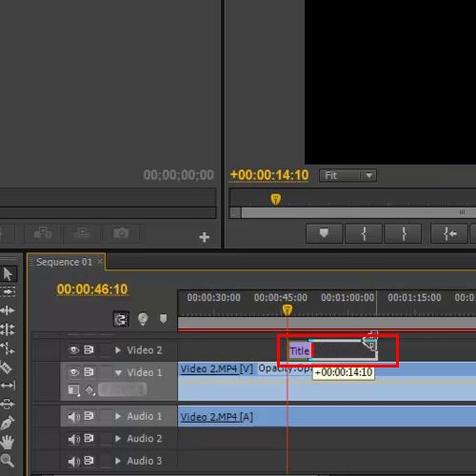Toggle Snap in the timeline

coord(121,319)
